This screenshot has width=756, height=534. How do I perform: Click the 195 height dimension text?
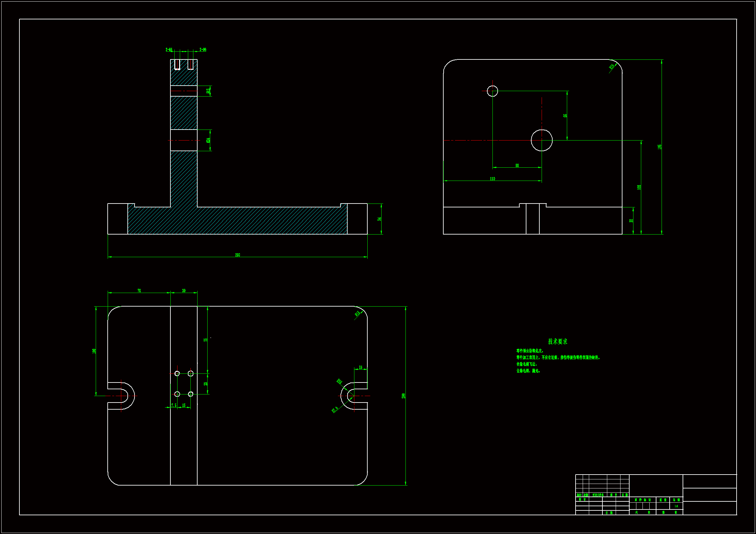coord(660,147)
